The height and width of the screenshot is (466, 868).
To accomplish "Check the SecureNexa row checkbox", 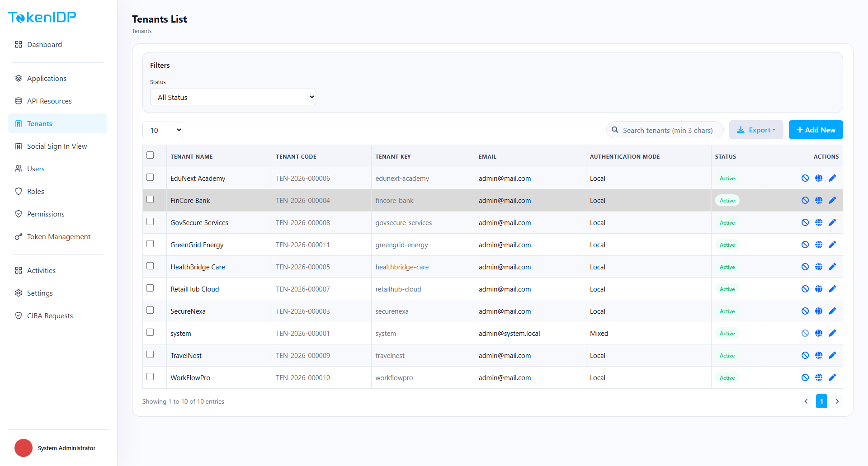I will pyautogui.click(x=150, y=310).
